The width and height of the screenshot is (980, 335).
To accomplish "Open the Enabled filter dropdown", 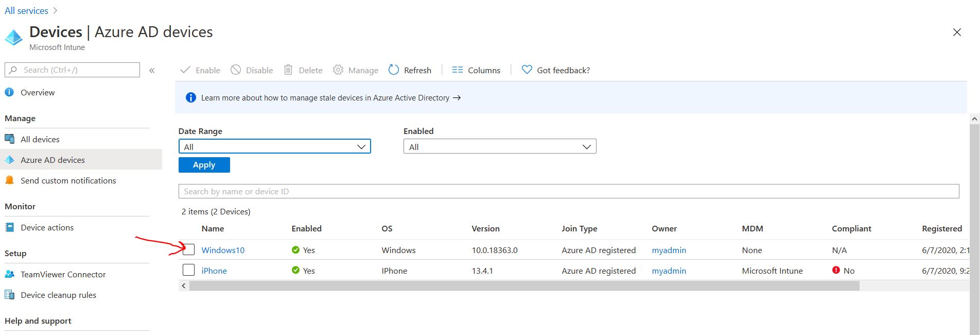I will coord(499,147).
